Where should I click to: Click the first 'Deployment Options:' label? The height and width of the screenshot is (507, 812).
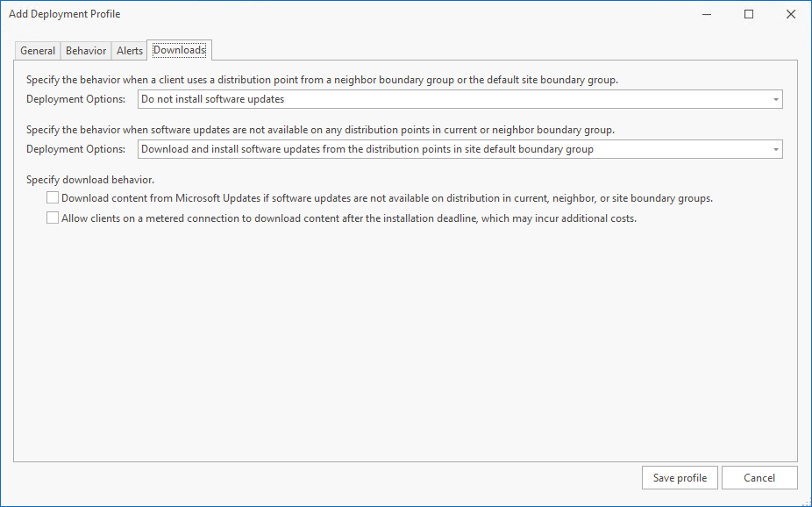[x=76, y=100]
